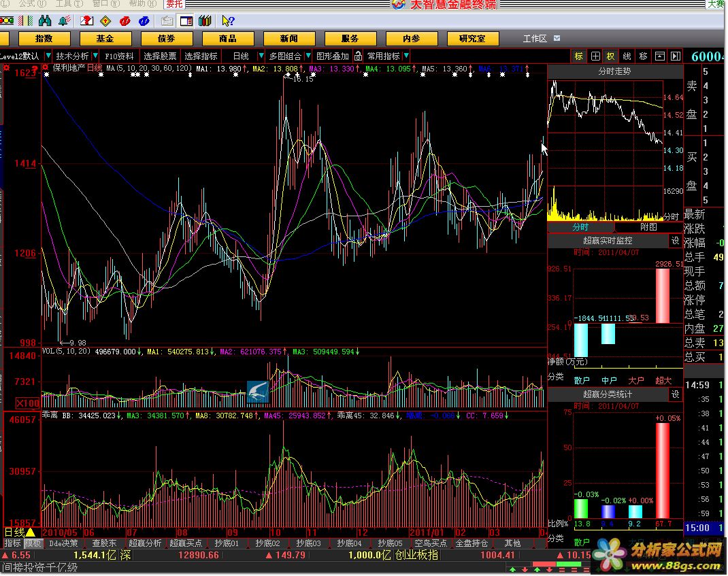728x576 pixels.
Task: Click the traffic light icon in toolbar
Action: click(7, 21)
